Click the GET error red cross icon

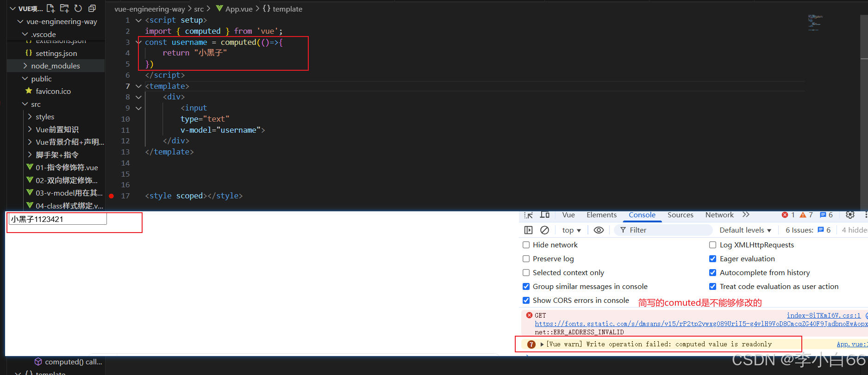[x=529, y=315]
